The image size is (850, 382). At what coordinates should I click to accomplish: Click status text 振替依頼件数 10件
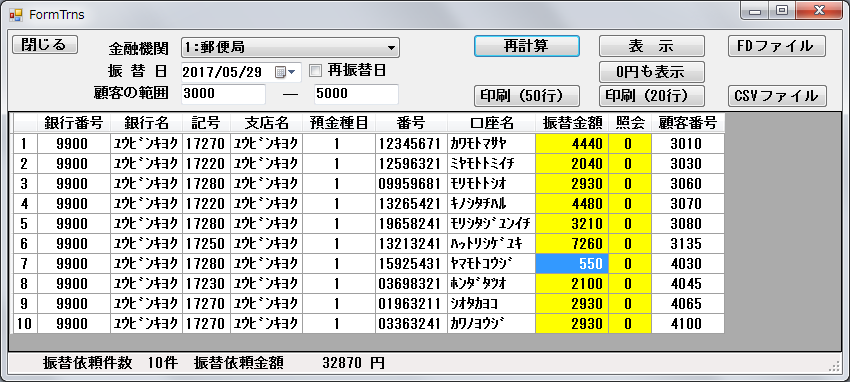pyautogui.click(x=110, y=362)
